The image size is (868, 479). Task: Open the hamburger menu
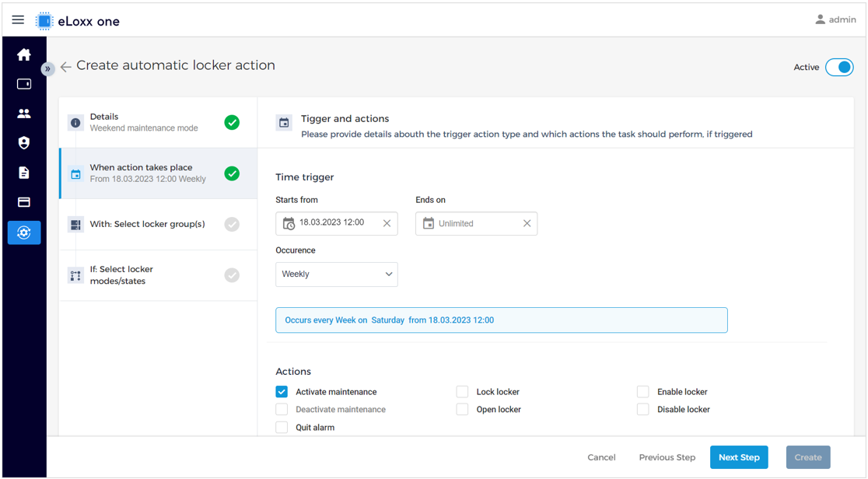(x=18, y=20)
